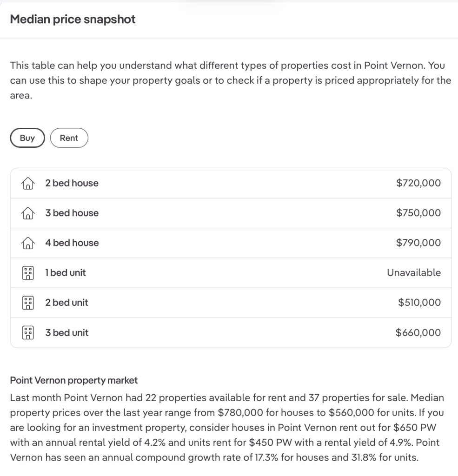Click the $660,000 price for 3 bed unit
Screen dimensions: 458x476
click(x=418, y=332)
